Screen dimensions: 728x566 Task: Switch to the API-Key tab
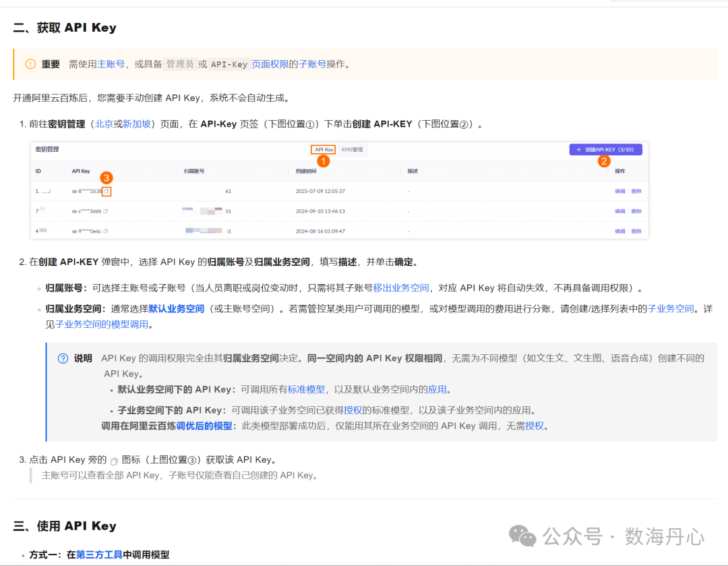(x=324, y=149)
